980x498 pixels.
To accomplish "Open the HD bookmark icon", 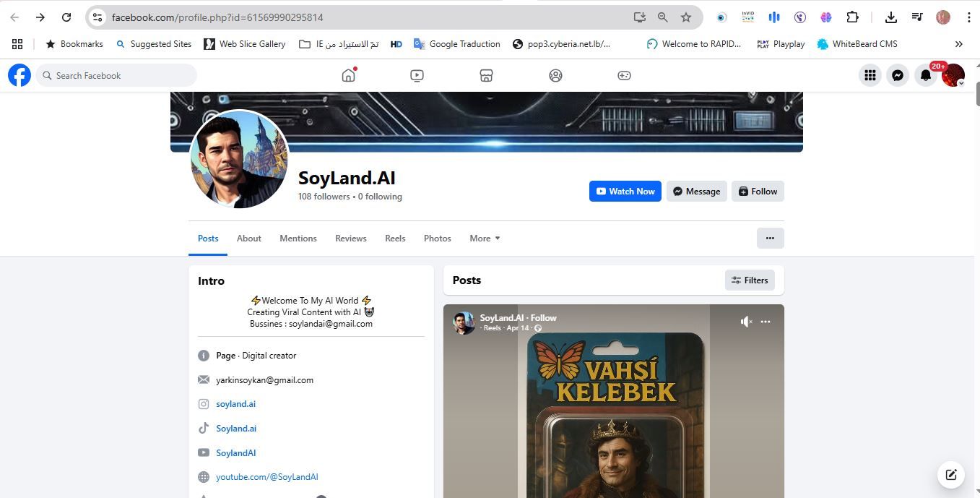I will (x=396, y=44).
